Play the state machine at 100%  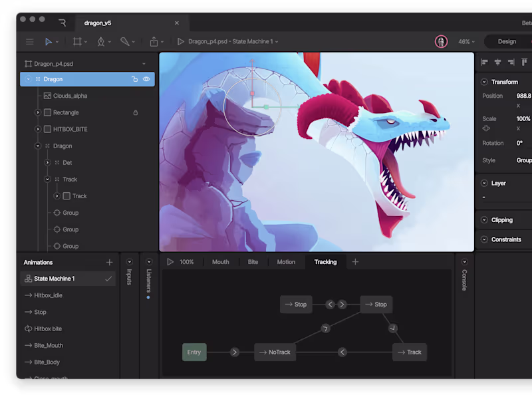(x=171, y=262)
